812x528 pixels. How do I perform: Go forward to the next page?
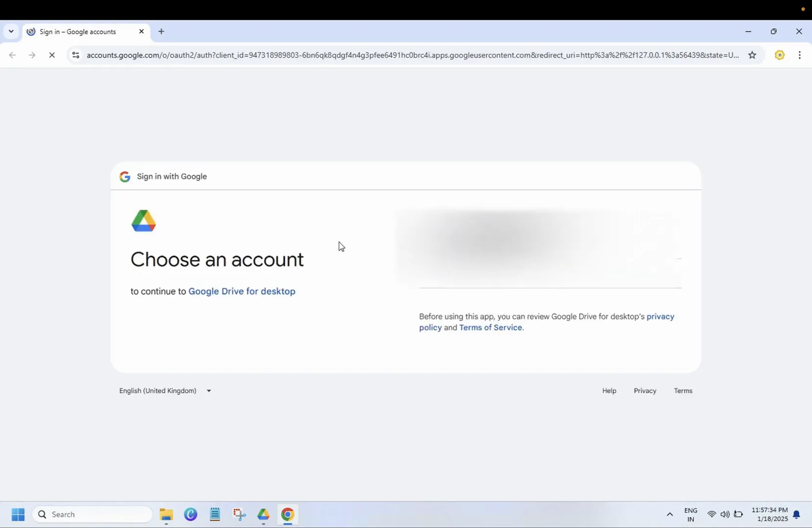coord(32,55)
